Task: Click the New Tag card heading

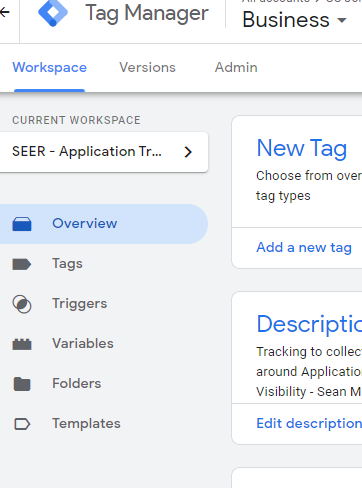Action: coord(302,148)
